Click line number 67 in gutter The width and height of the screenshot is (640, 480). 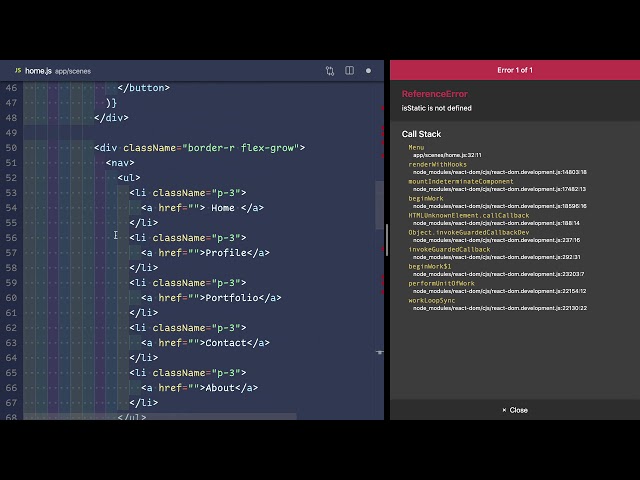pyautogui.click(x=11, y=403)
